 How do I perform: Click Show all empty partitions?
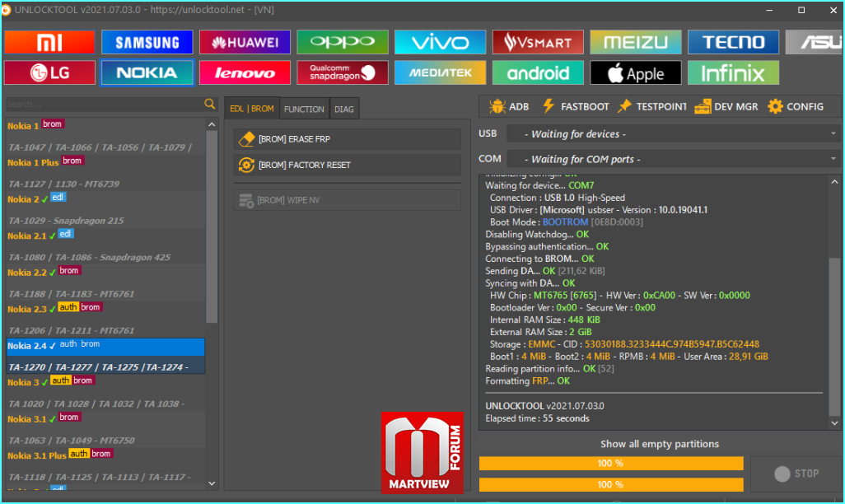click(x=660, y=444)
